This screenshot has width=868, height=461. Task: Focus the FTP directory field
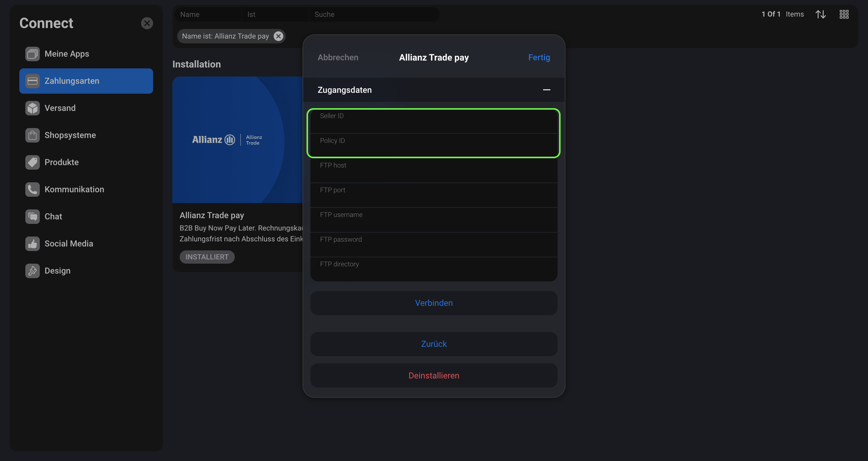pyautogui.click(x=434, y=270)
